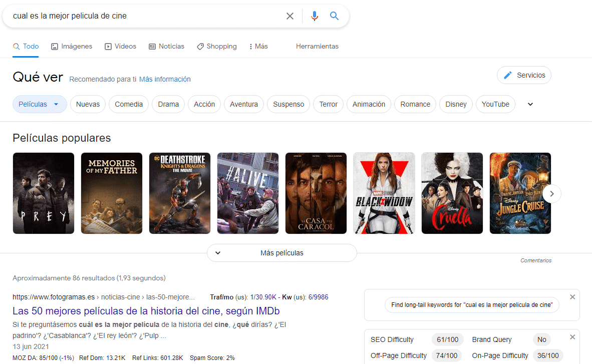Click the Ref Dom: 13.21K metric
Screen dimensions: 592x364
pyautogui.click(x=102, y=357)
